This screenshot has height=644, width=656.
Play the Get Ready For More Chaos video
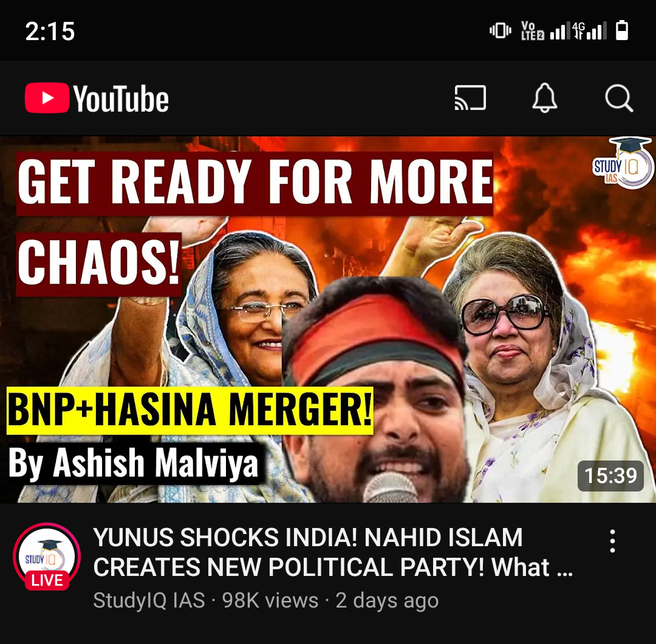coord(328,320)
